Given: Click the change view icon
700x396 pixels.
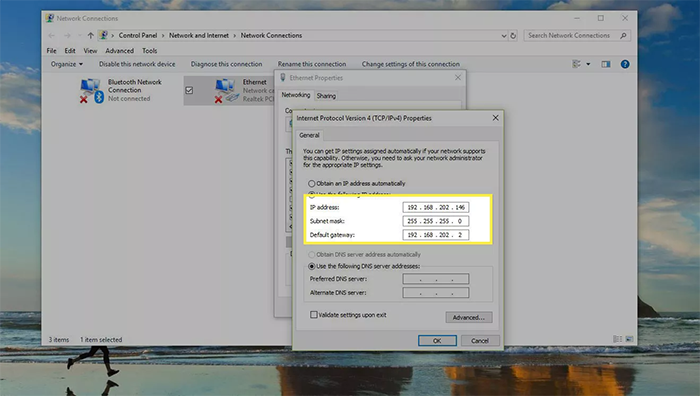Looking at the screenshot, I should 576,64.
